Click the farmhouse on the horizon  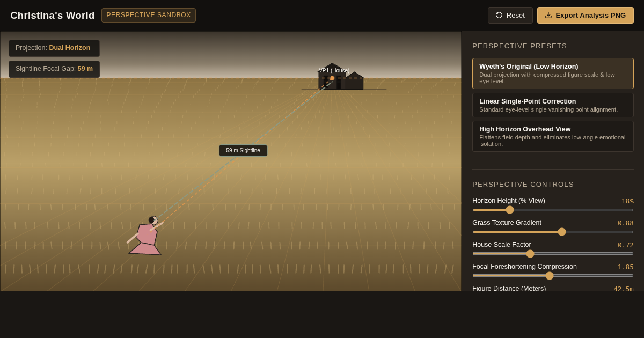[341, 77]
